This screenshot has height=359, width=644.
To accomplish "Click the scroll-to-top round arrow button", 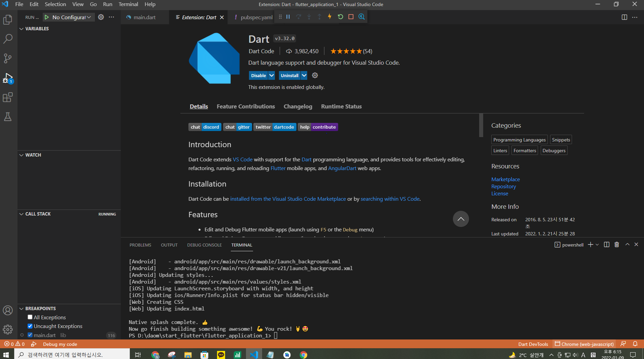I will click(461, 219).
